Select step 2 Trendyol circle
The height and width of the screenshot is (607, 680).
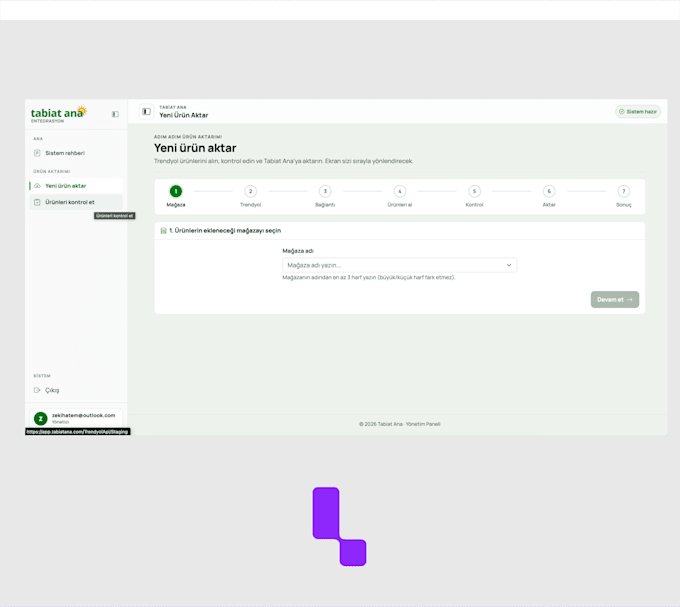250,191
